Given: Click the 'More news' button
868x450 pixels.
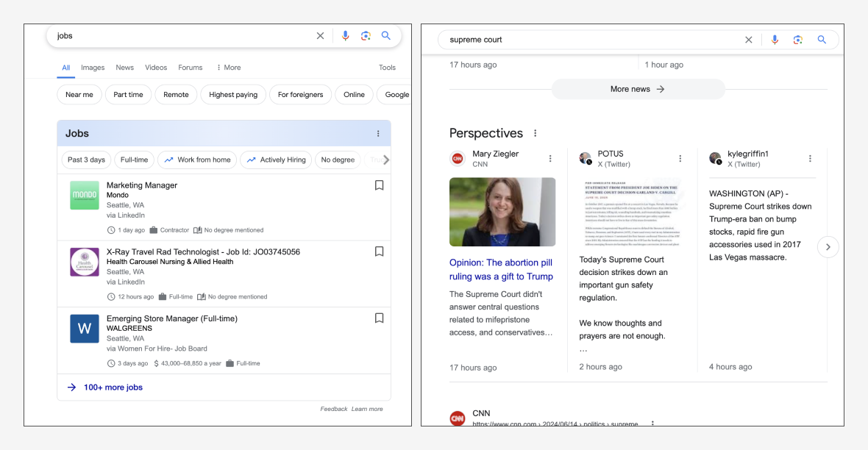Looking at the screenshot, I should pyautogui.click(x=638, y=89).
